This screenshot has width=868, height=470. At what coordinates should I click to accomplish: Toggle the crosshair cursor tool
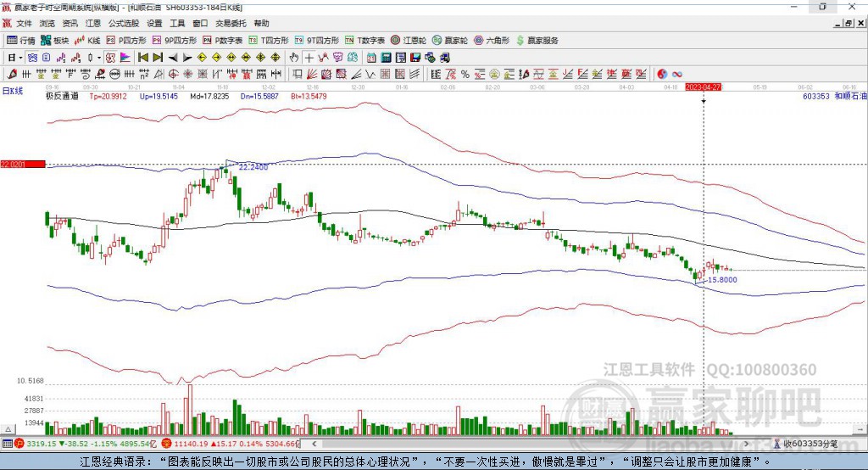pos(309,58)
